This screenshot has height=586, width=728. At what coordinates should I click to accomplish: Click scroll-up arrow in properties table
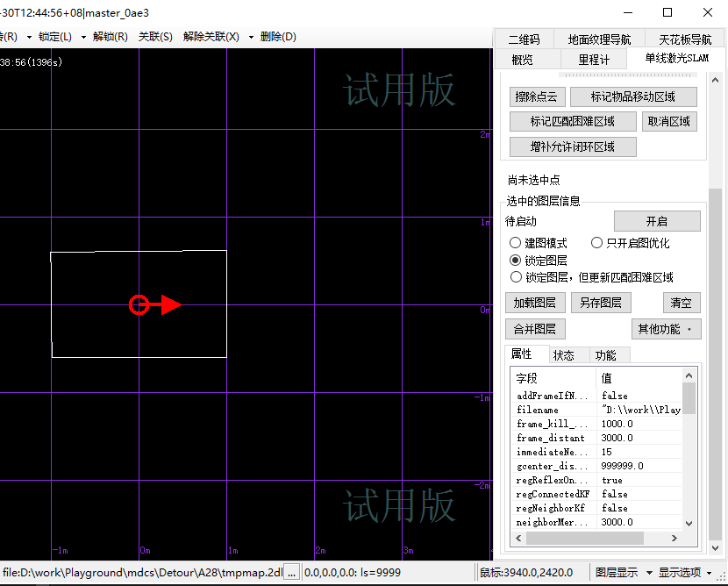tap(689, 376)
